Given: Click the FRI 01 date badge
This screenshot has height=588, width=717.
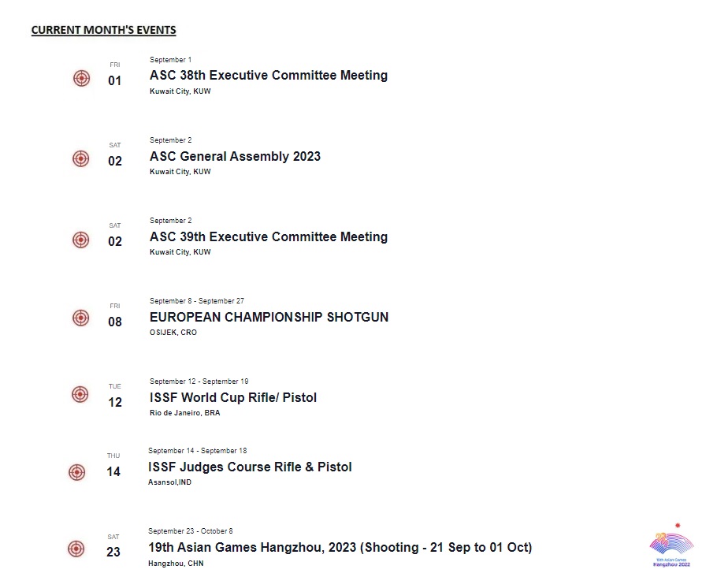Looking at the screenshot, I should click(x=115, y=75).
